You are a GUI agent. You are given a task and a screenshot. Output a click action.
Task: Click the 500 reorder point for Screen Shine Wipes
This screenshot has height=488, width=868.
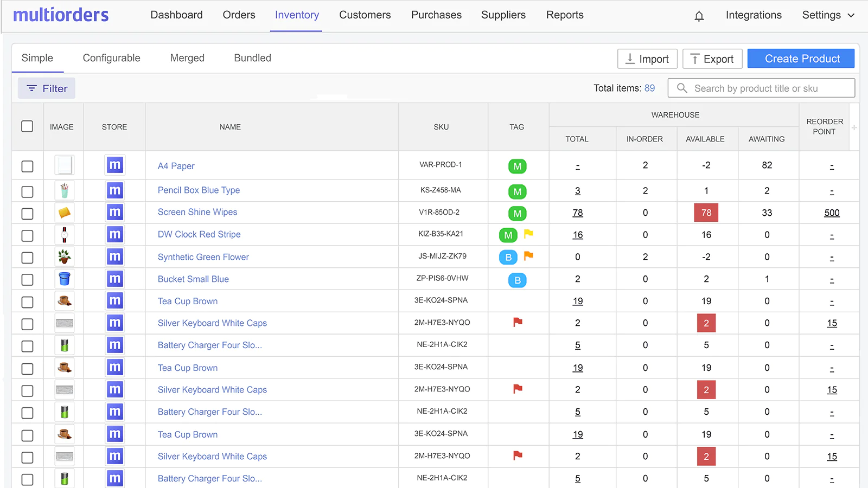(x=831, y=213)
